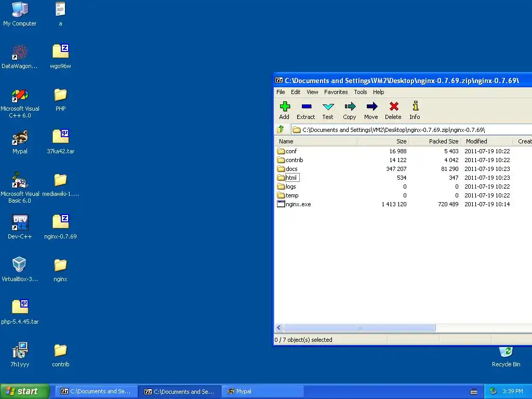
Task: Go up one folder level with arrow icon
Action: coord(281,129)
